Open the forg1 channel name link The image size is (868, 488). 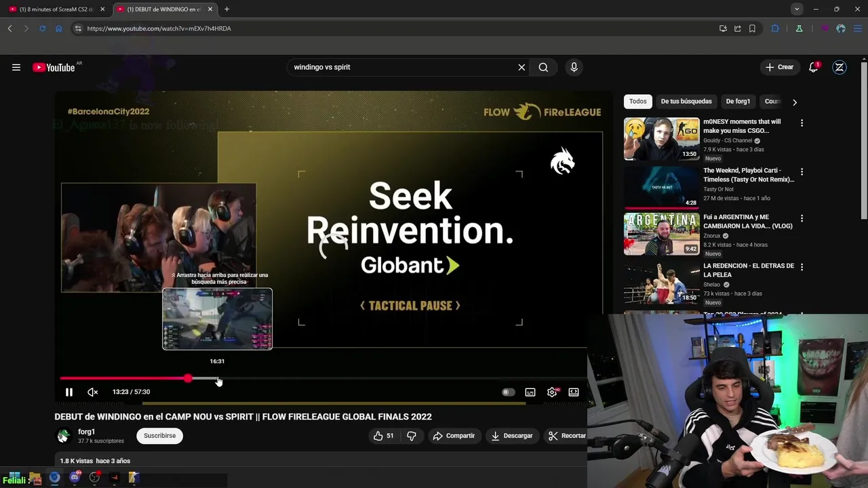click(x=86, y=432)
